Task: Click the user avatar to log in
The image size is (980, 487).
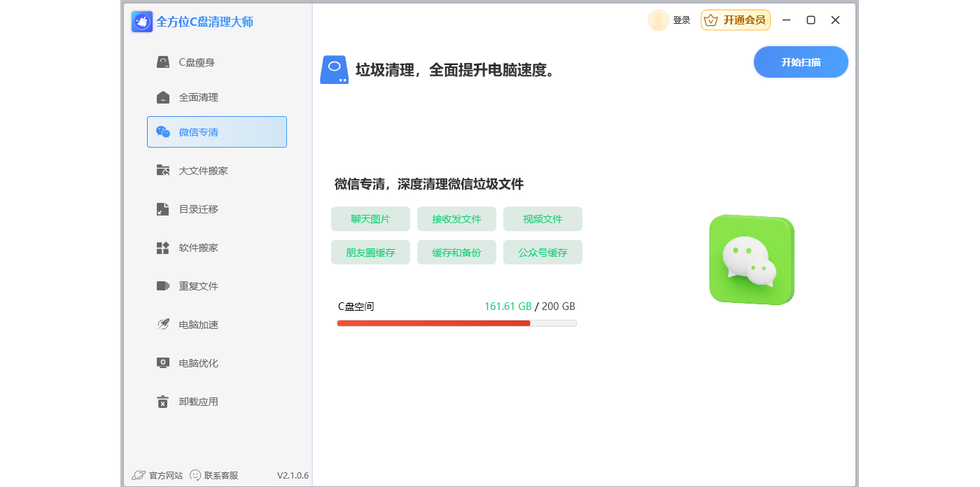Action: tap(658, 20)
